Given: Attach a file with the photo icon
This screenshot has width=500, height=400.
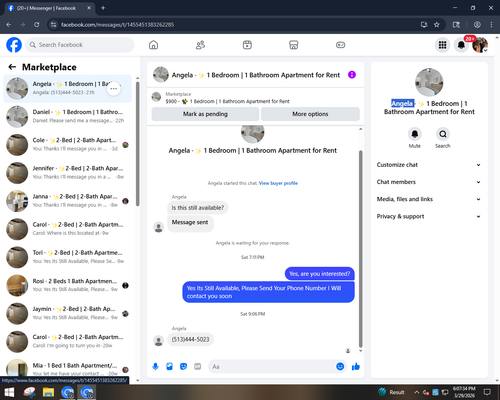Looking at the screenshot, I should pyautogui.click(x=169, y=367).
